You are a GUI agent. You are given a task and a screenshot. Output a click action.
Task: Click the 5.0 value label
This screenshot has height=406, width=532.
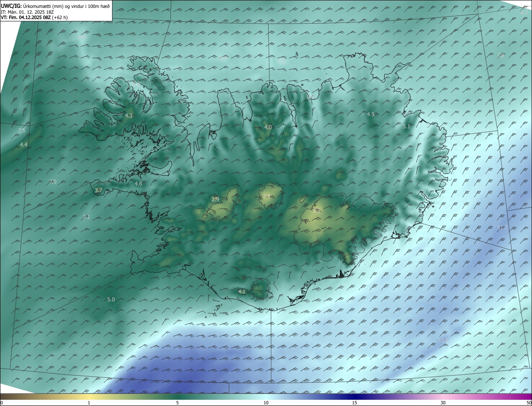coord(111,299)
